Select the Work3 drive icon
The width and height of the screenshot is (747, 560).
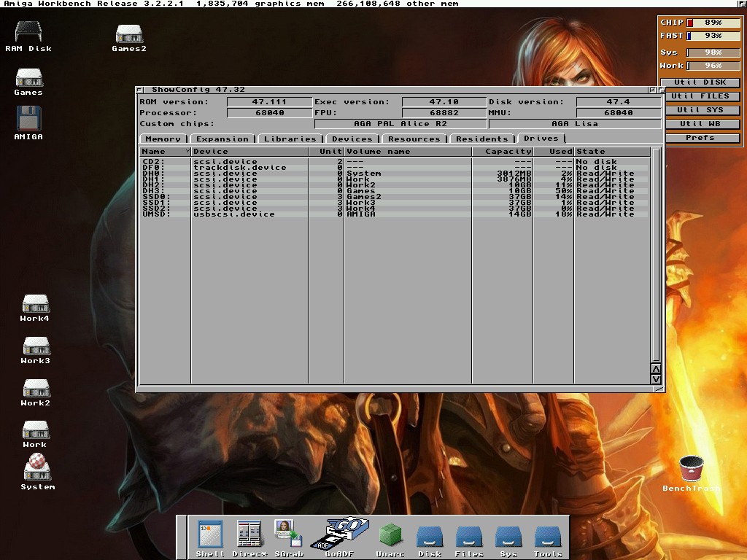pyautogui.click(x=35, y=350)
